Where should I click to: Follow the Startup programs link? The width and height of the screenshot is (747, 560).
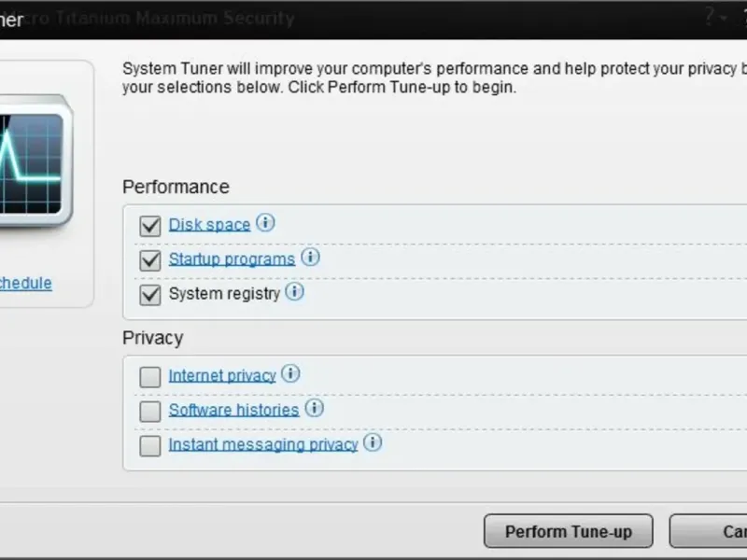tap(232, 259)
